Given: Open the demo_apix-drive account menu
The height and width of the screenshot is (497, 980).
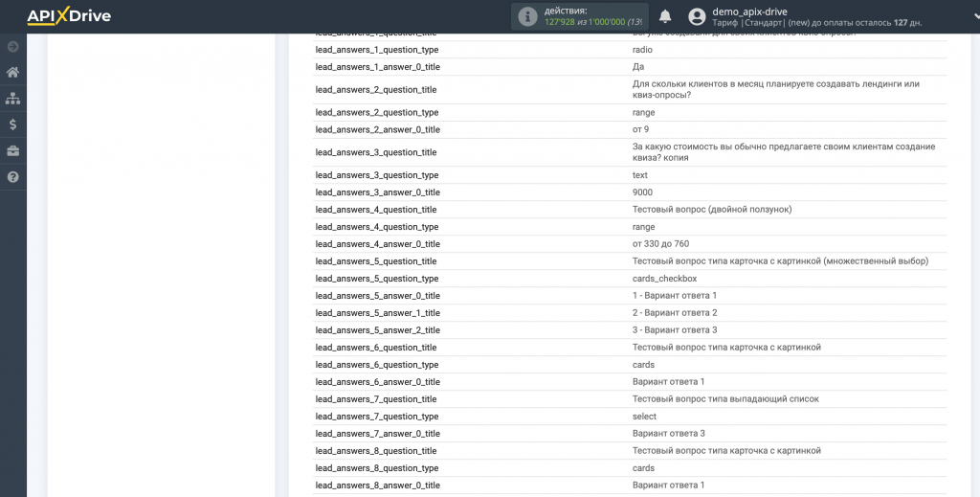Looking at the screenshot, I should pos(749,11).
